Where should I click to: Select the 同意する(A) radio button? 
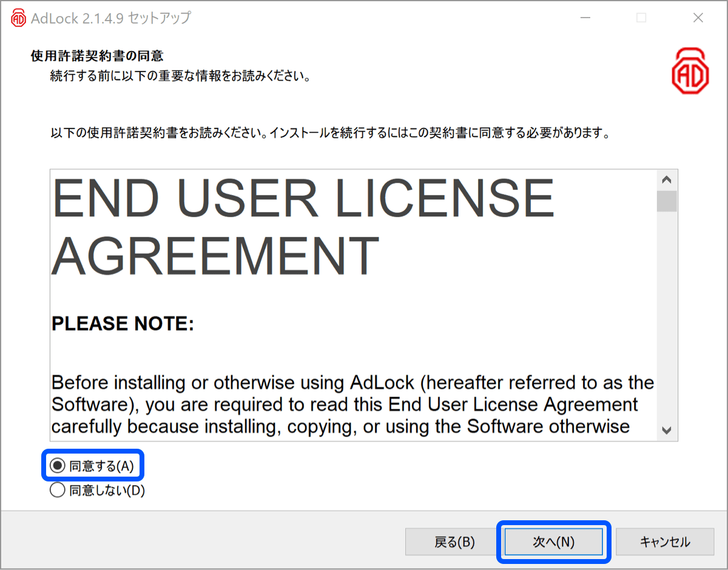coord(57,466)
